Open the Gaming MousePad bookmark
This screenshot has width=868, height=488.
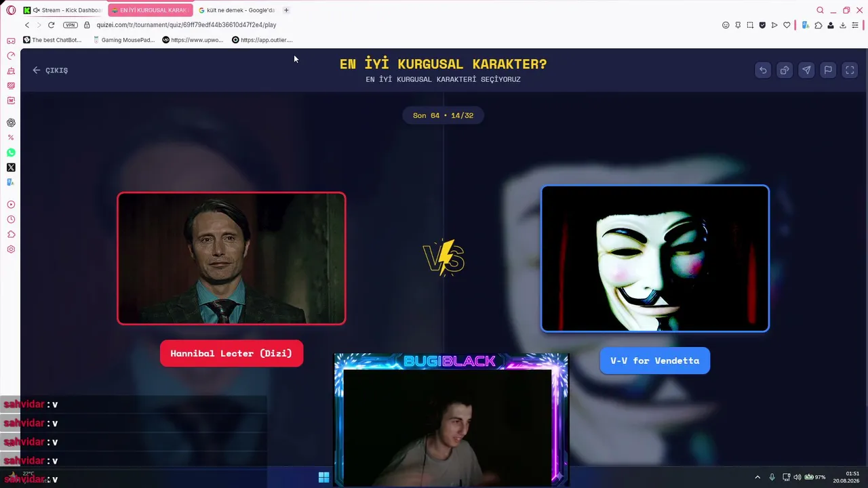[x=124, y=40]
